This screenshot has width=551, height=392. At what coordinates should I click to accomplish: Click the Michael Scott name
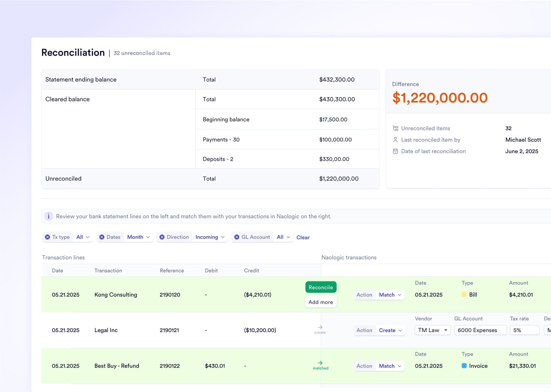coord(523,140)
